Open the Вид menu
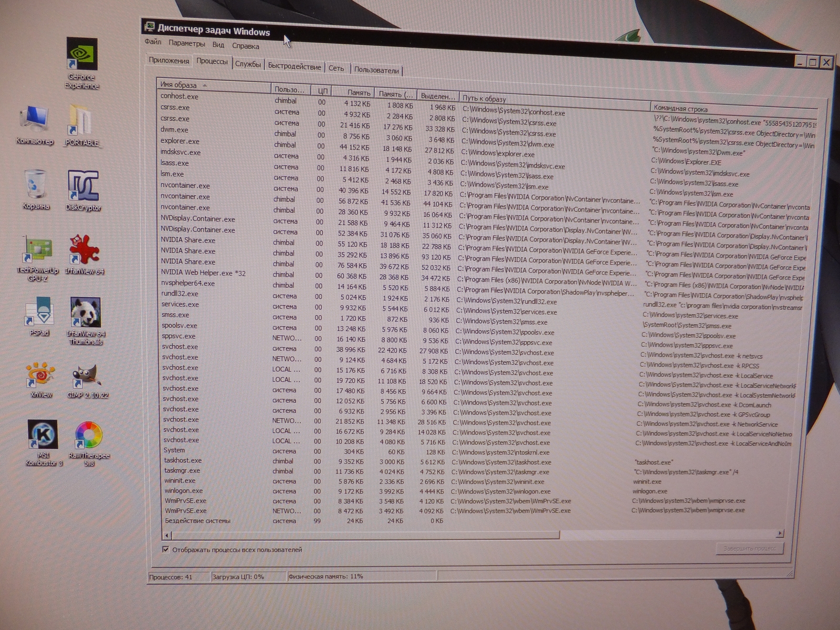This screenshot has width=840, height=630. (218, 45)
